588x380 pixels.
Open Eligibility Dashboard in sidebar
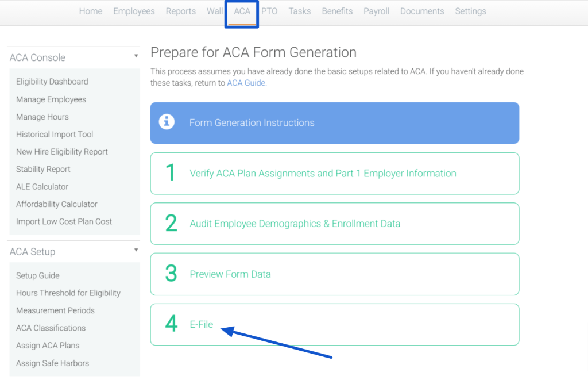(52, 82)
